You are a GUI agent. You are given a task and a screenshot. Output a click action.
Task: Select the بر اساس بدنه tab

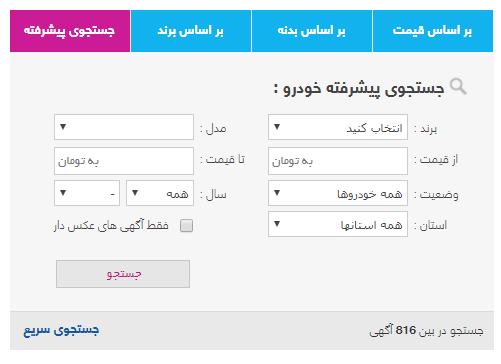(312, 31)
